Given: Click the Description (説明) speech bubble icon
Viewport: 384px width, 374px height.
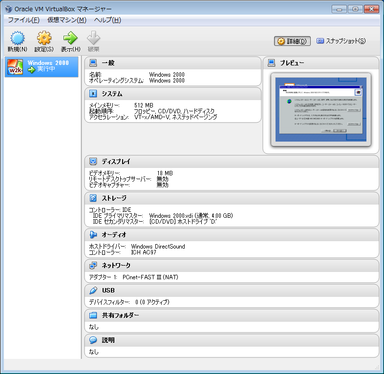Looking at the screenshot, I should tap(93, 340).
